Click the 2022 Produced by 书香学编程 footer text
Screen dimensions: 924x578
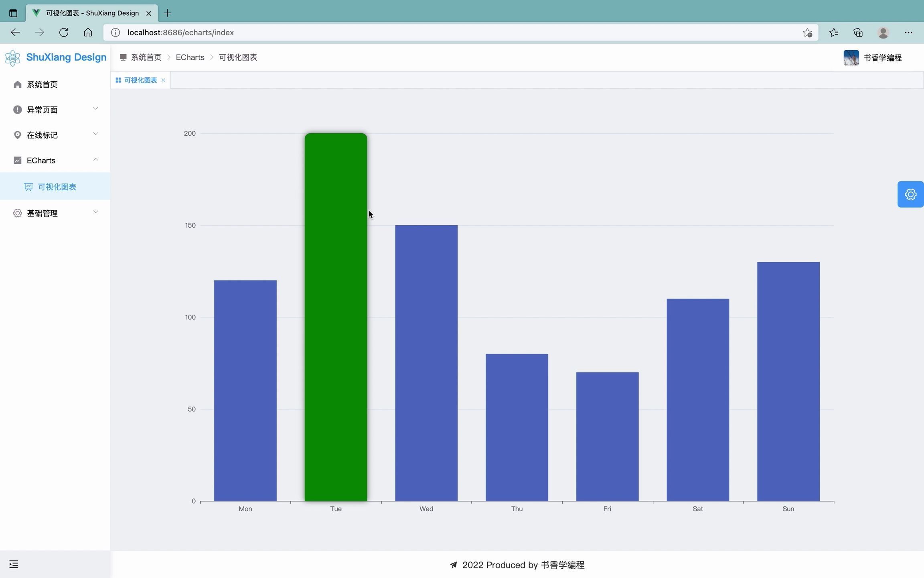523,565
